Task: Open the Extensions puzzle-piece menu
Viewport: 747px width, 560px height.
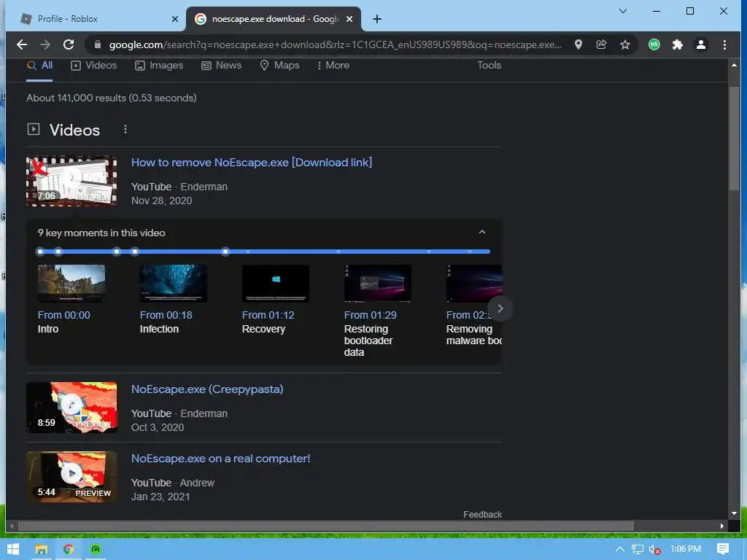Action: pos(678,44)
